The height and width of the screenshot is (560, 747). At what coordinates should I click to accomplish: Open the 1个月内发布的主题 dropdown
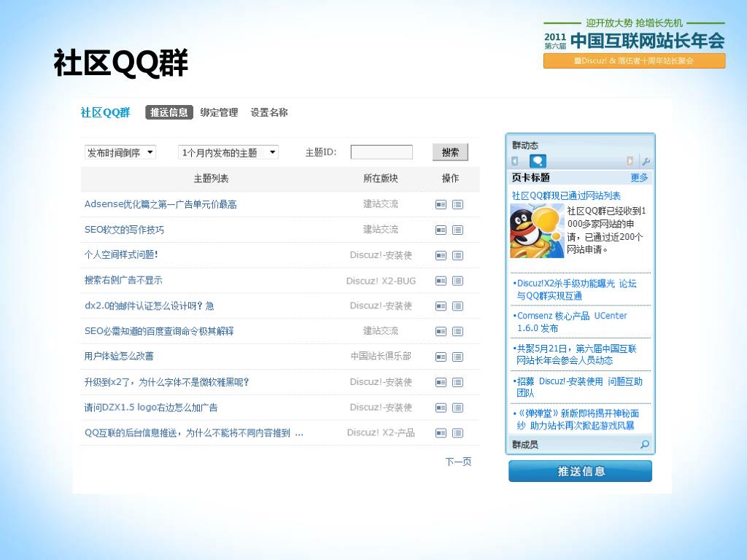tap(228, 152)
